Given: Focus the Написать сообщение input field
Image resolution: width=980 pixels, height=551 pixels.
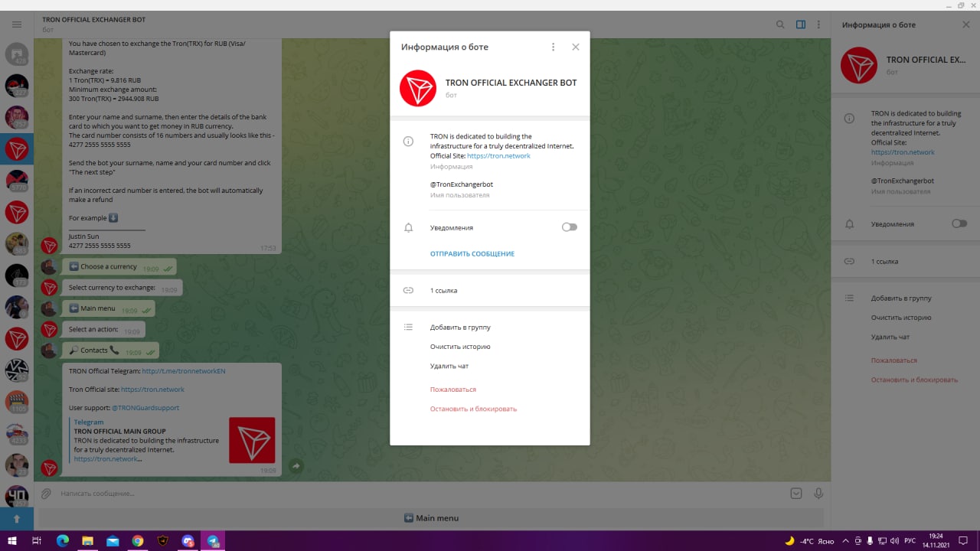Looking at the screenshot, I should [421, 494].
